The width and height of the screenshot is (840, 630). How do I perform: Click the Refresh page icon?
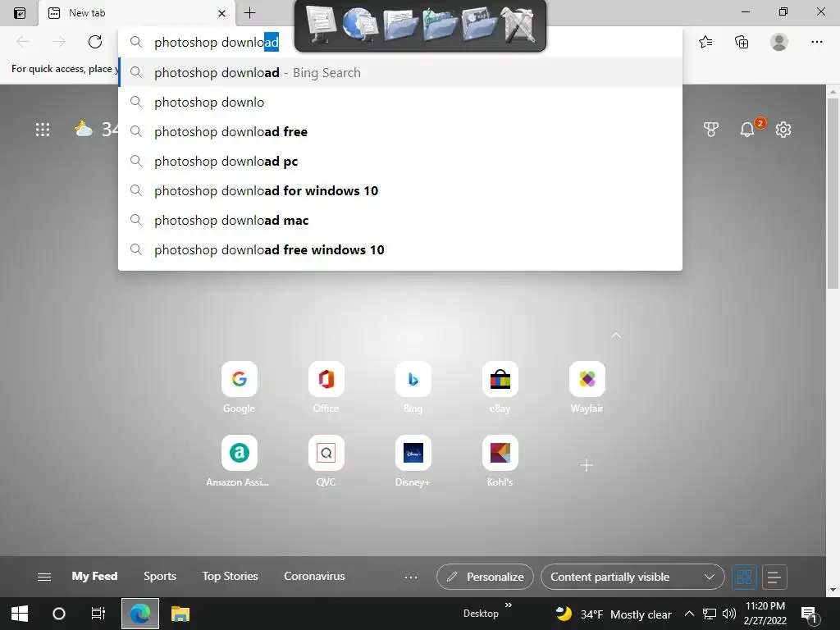pos(95,42)
